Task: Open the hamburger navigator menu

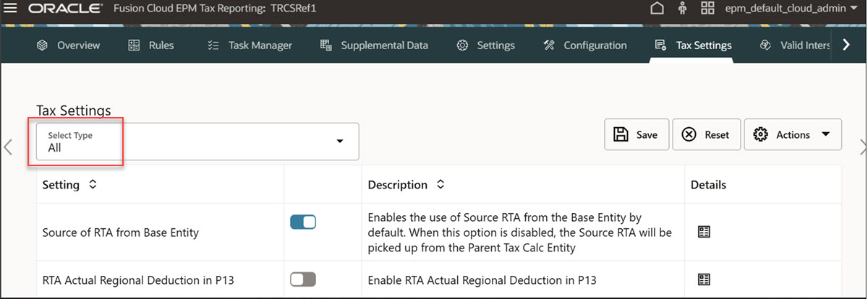Action: click(10, 9)
